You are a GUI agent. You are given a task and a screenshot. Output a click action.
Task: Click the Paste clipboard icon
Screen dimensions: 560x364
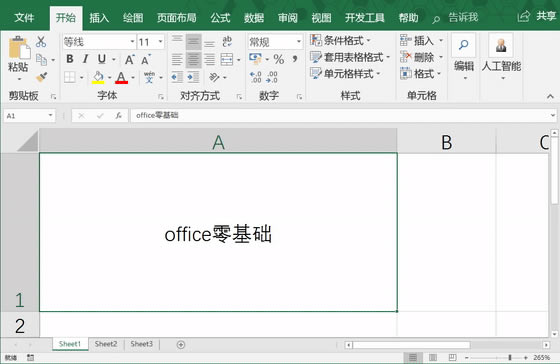tap(19, 48)
